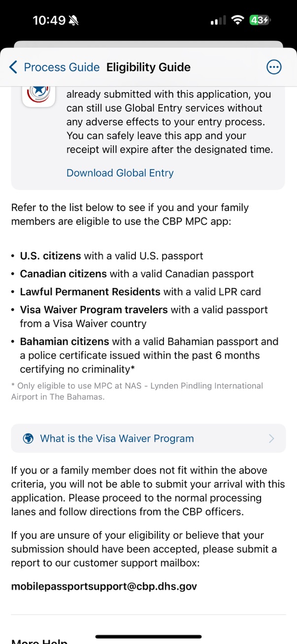Open the more options ellipsis menu

coord(274,67)
